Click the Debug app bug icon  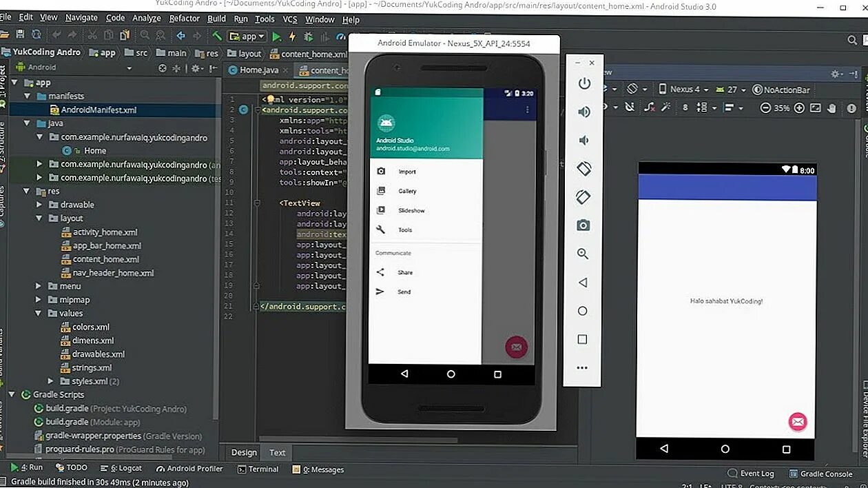pyautogui.click(x=309, y=36)
